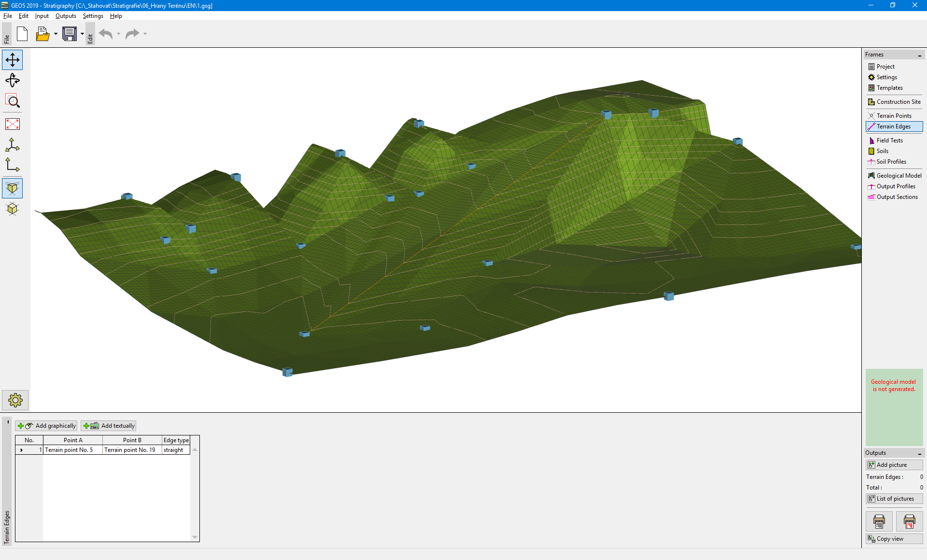The image size is (927, 560).
Task: Click Add graphically button
Action: tap(46, 426)
